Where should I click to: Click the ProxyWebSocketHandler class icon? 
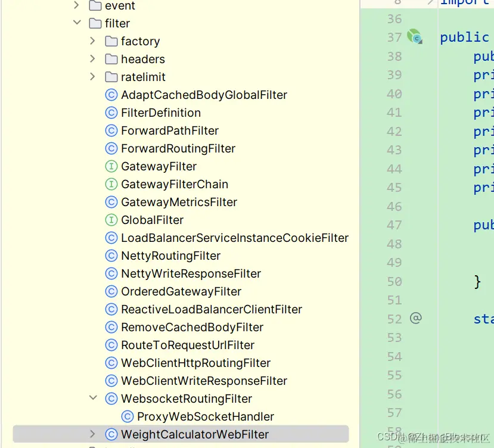pyautogui.click(x=128, y=416)
